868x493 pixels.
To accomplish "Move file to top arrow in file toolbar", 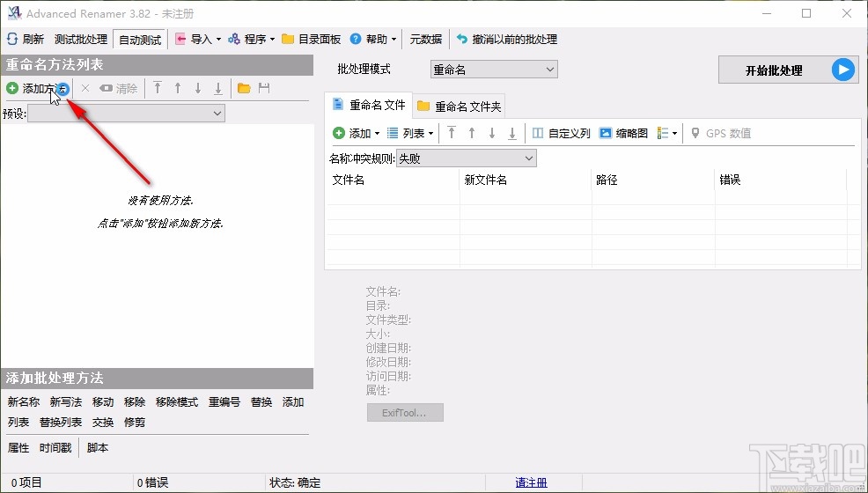I will [452, 133].
